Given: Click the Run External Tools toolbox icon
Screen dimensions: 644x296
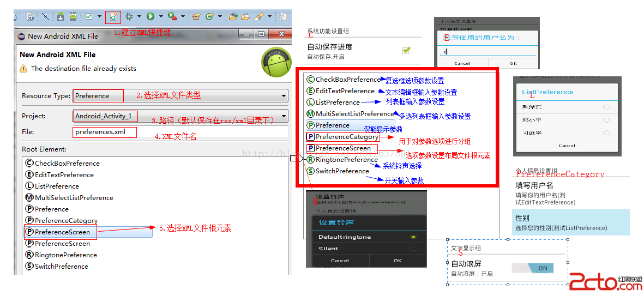Looking at the screenshot, I should (172, 17).
